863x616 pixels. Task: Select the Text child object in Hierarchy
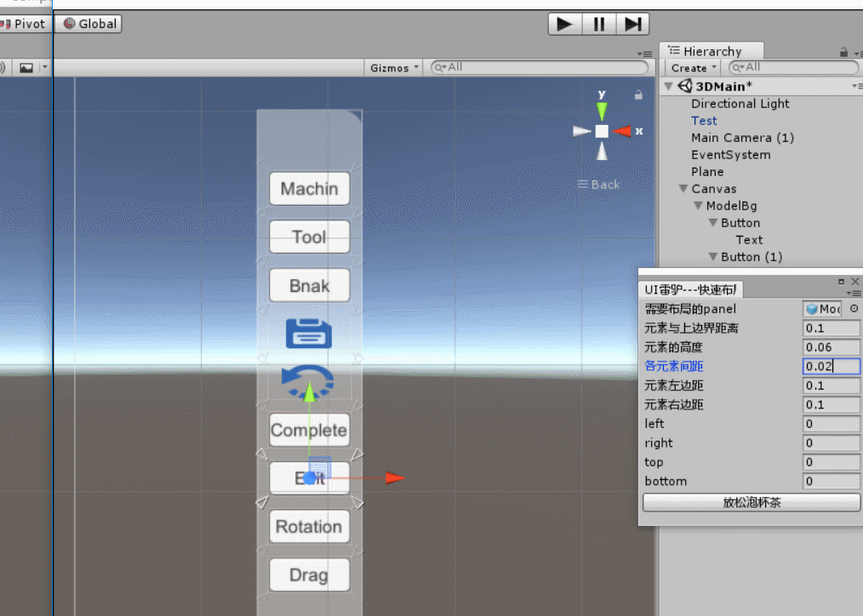(749, 240)
